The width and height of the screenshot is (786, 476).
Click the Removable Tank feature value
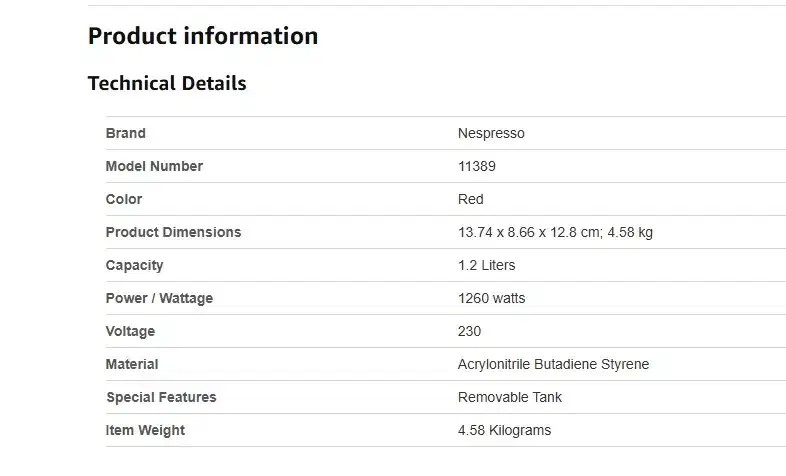510,397
